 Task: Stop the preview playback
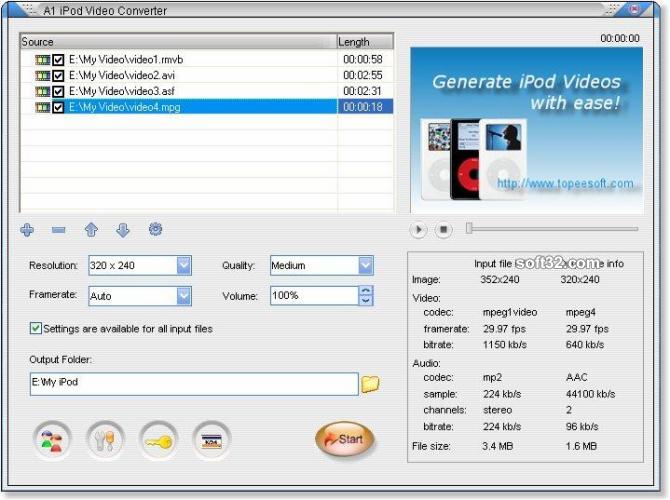(444, 229)
